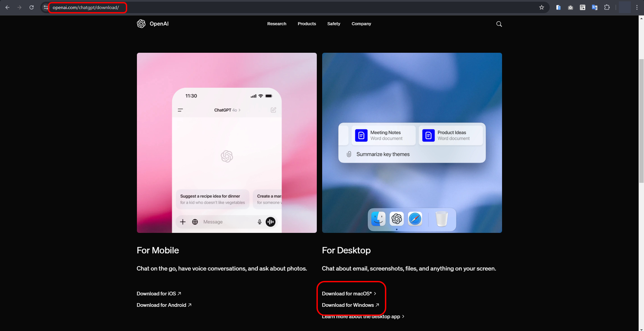
Task: Click the For Mobile preview image
Action: click(227, 142)
